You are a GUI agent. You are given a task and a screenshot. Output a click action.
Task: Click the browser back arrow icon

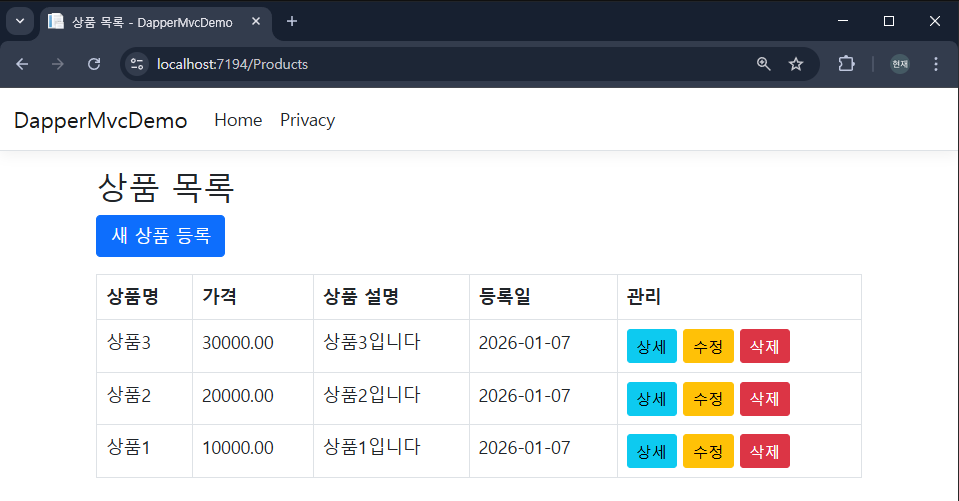coord(22,64)
